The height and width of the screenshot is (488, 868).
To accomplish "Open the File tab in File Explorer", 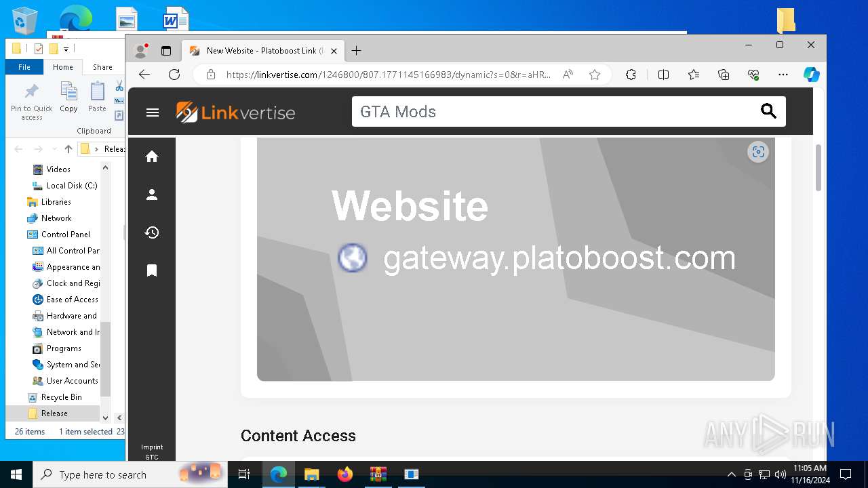I will [24, 67].
